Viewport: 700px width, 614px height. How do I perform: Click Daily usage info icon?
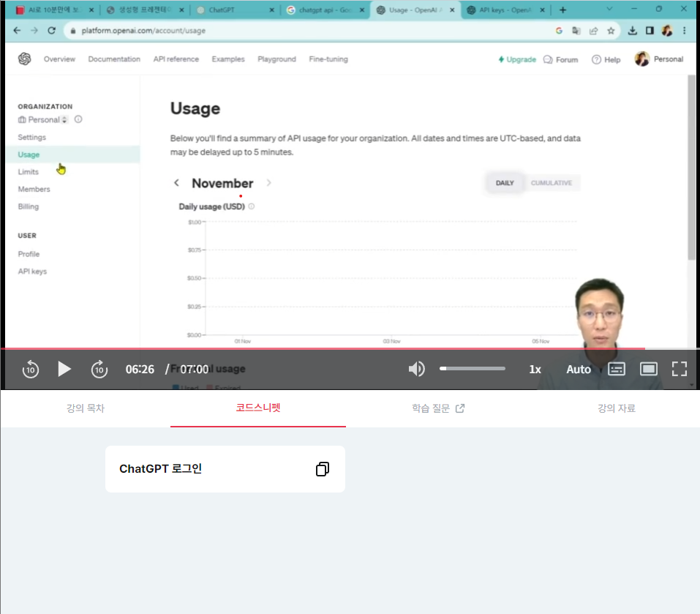tap(252, 206)
